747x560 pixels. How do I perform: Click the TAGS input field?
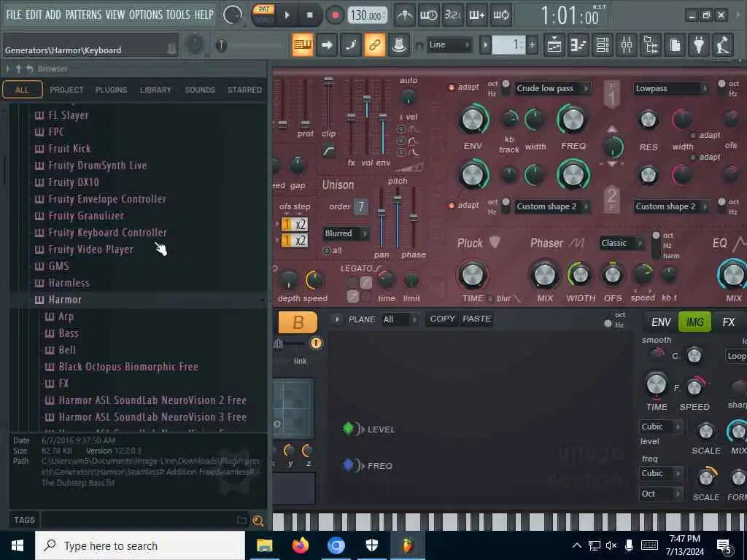138,521
